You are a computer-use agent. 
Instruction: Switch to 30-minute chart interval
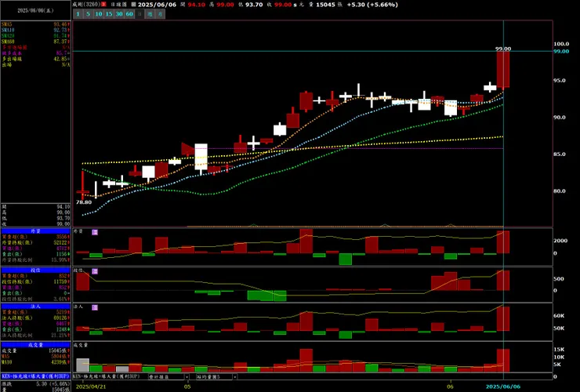[119, 14]
